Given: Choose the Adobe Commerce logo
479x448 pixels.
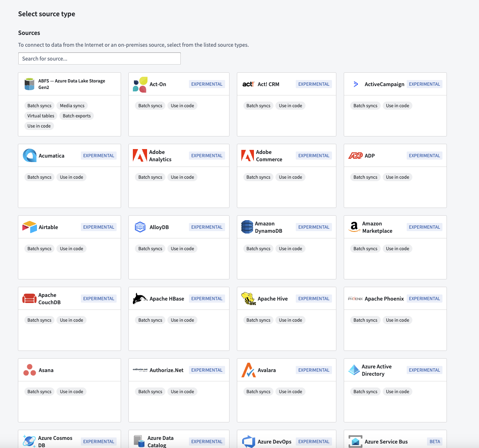Looking at the screenshot, I should pyautogui.click(x=247, y=156).
